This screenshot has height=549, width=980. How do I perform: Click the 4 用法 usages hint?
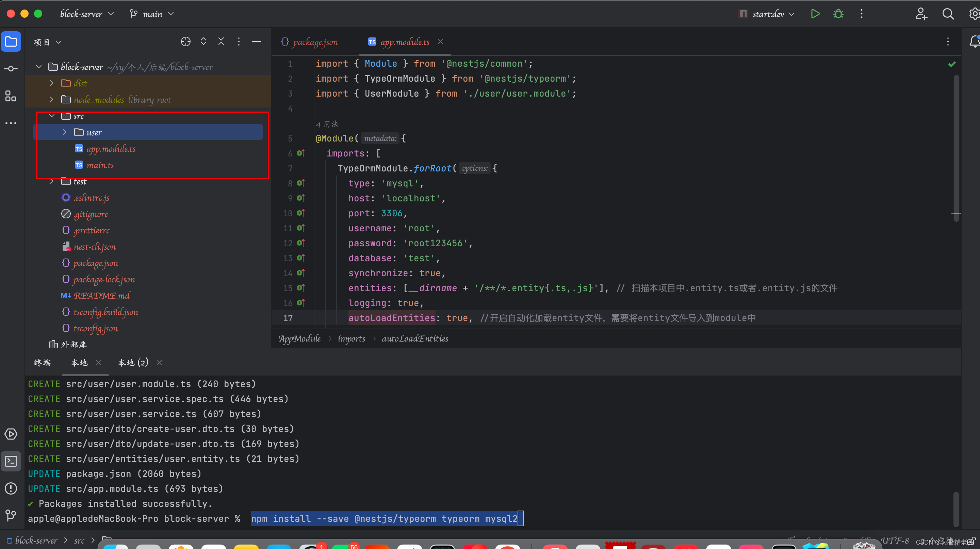click(x=327, y=124)
